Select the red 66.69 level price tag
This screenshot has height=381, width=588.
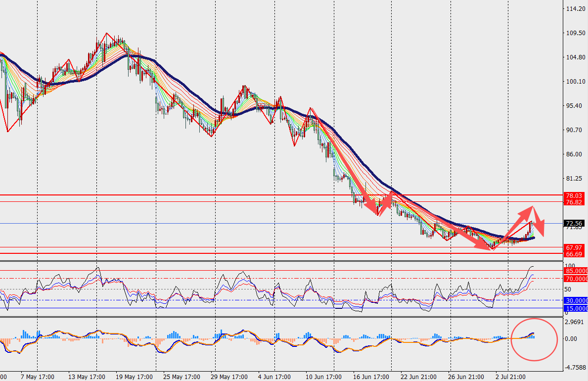(574, 254)
